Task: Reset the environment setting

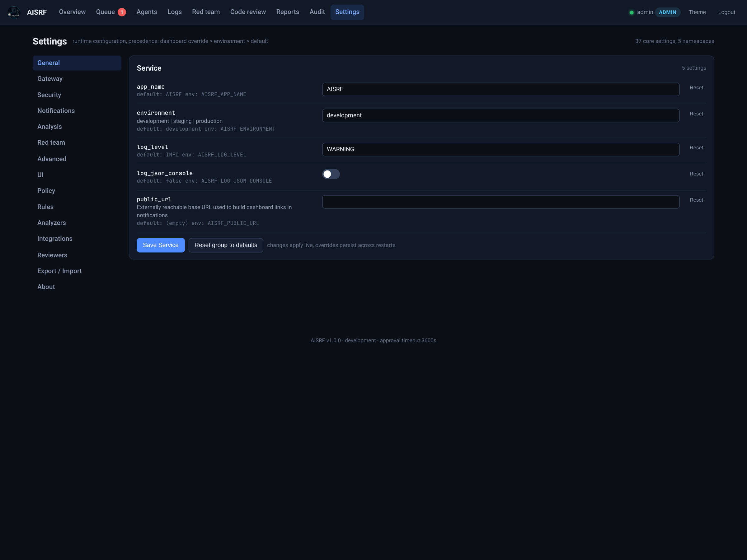Action: (x=696, y=114)
